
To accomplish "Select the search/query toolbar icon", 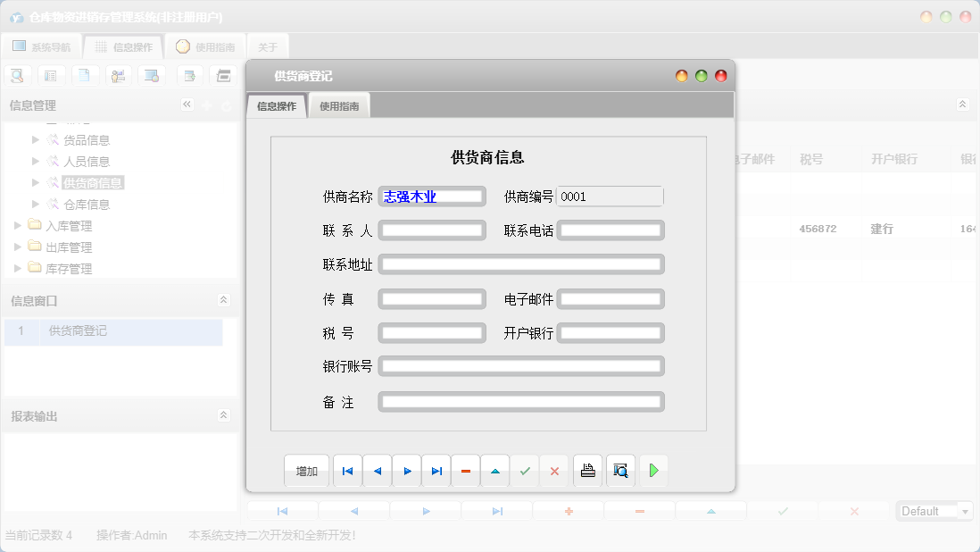I will 17,75.
